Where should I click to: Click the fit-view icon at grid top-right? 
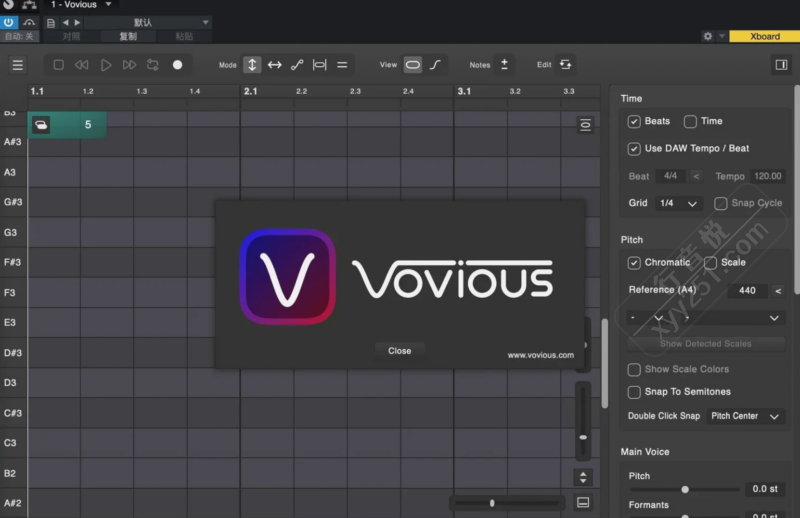tap(585, 125)
